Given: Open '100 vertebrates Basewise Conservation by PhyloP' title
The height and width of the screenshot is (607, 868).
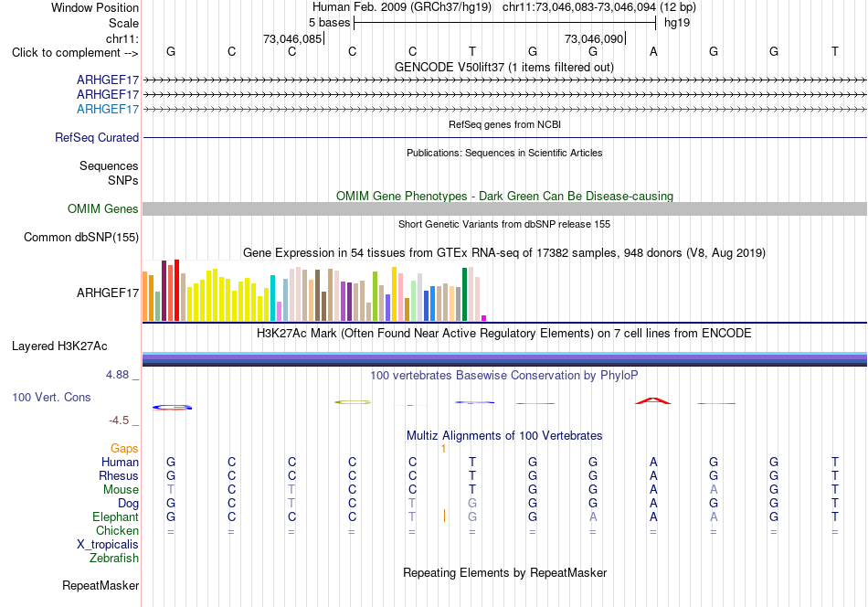Looking at the screenshot, I should 504,376.
